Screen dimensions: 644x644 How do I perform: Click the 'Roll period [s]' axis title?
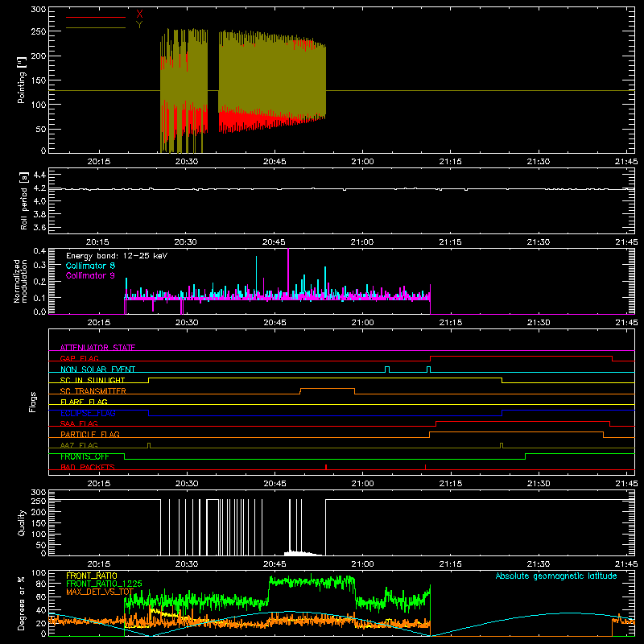[x=24, y=200]
